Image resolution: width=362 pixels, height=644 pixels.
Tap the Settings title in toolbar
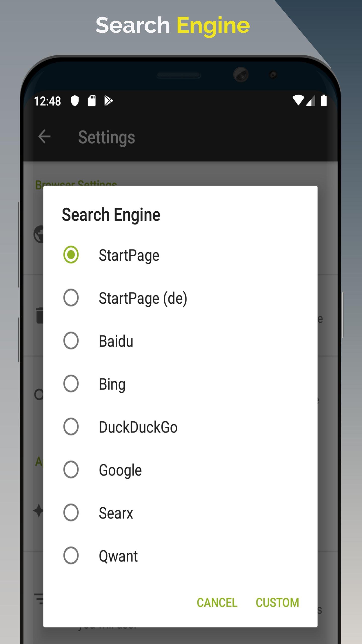[106, 137]
